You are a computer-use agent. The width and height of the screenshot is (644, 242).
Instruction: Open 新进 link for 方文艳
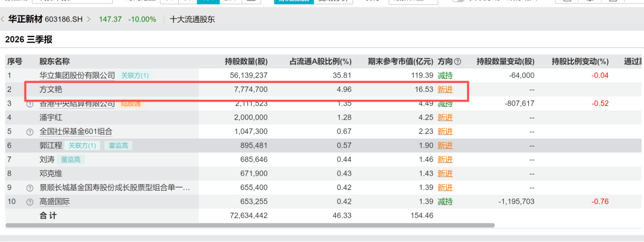click(445, 89)
